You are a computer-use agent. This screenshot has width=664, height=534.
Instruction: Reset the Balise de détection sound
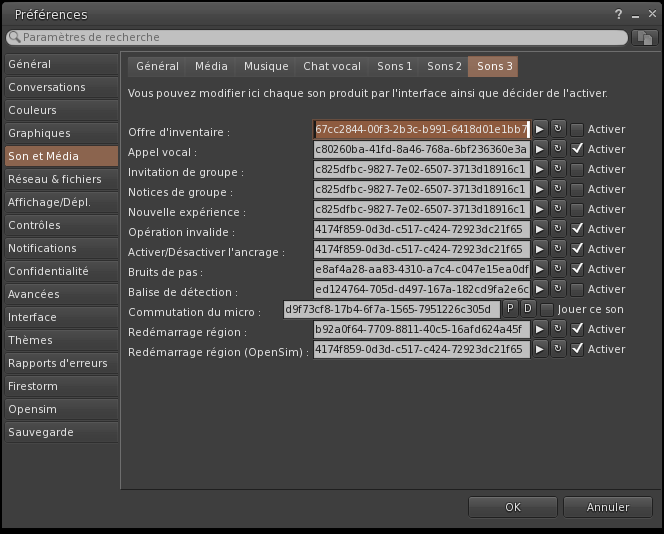pyautogui.click(x=558, y=289)
